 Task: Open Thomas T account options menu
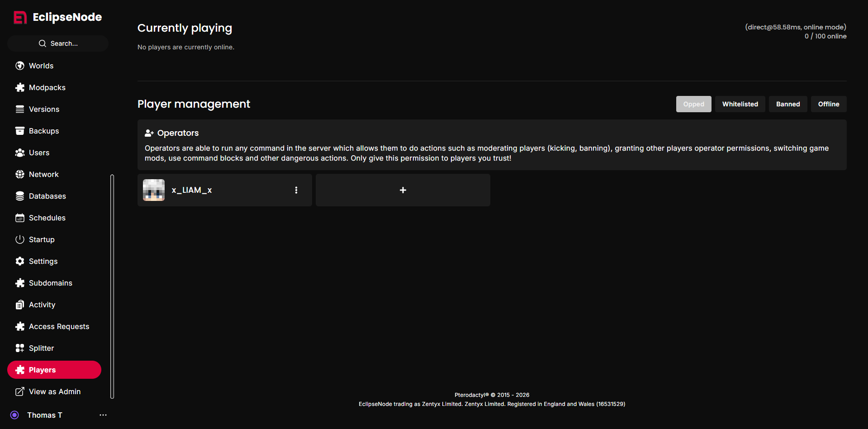[103, 415]
